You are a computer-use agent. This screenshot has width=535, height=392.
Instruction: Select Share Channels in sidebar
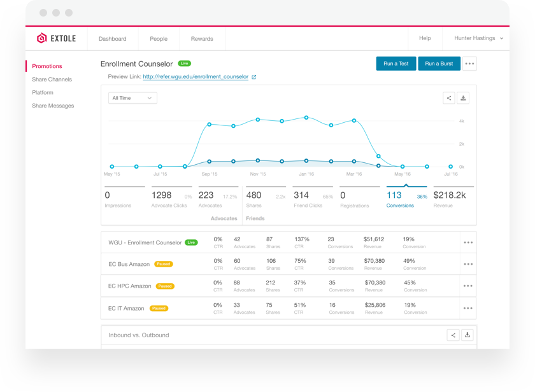click(52, 80)
